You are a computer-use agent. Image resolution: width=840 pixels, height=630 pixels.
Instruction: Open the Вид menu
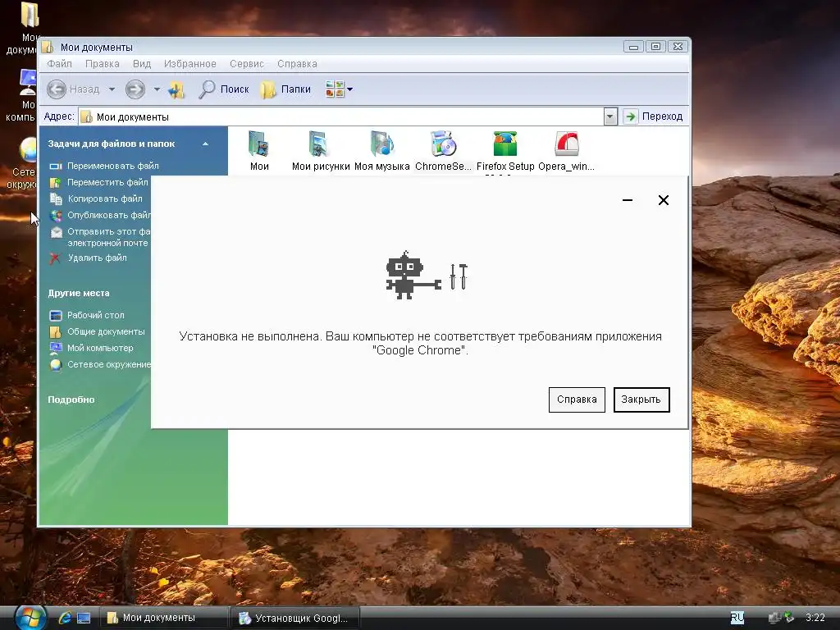pos(142,64)
